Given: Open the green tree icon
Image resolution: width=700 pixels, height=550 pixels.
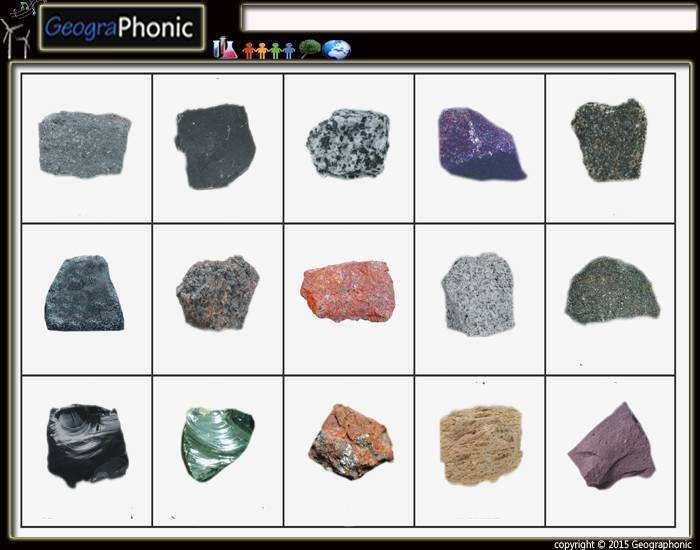Looking at the screenshot, I should (310, 49).
